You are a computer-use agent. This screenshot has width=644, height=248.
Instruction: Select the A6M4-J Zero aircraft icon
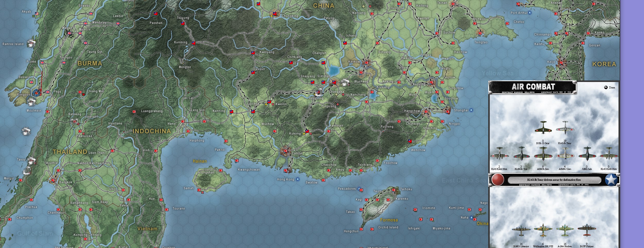tap(565, 153)
